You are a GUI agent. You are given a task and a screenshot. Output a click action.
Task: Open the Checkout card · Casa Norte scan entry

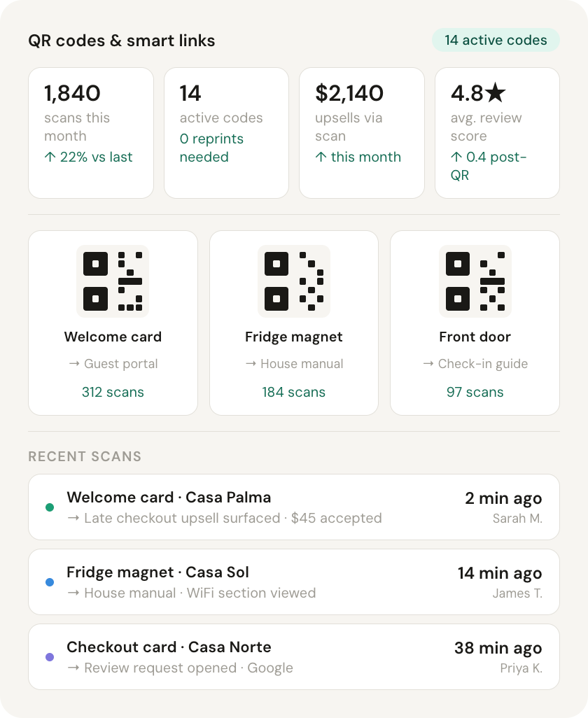point(294,657)
